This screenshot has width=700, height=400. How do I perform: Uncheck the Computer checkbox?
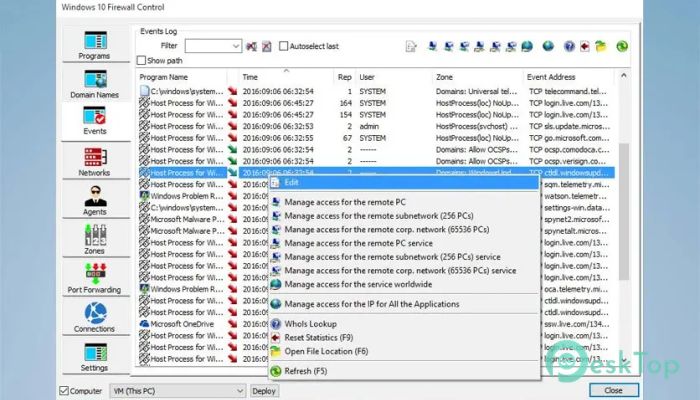64,391
